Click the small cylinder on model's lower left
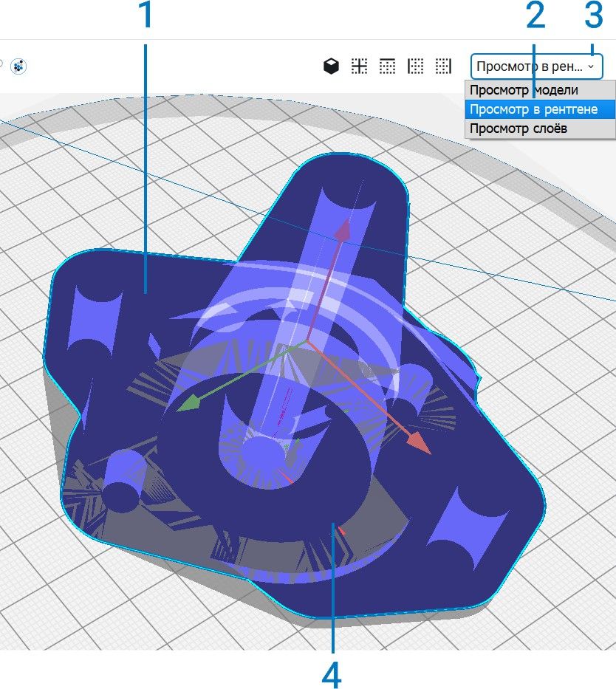 click(124, 481)
